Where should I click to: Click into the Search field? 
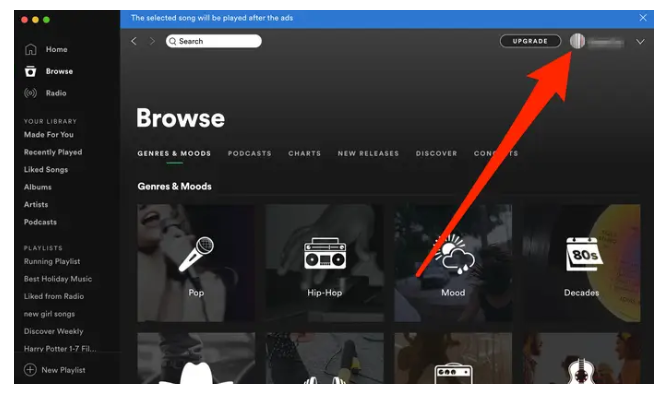coord(214,41)
